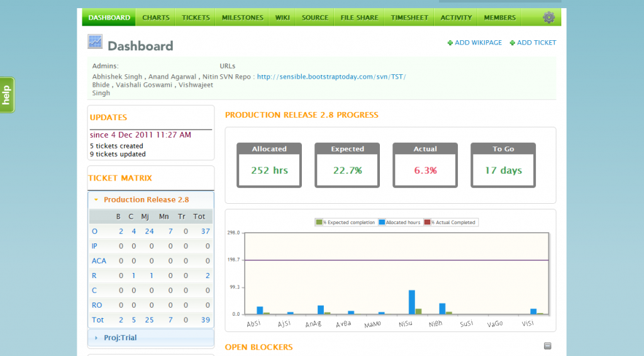This screenshot has height=356, width=644.
Task: Open the 37 total open tickets
Action: click(x=206, y=231)
